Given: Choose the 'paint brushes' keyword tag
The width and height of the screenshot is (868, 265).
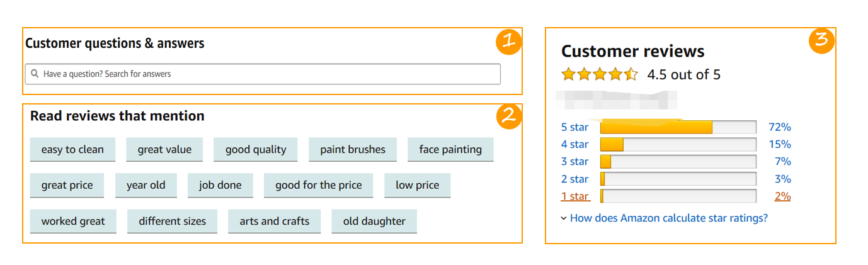Looking at the screenshot, I should click(353, 150).
